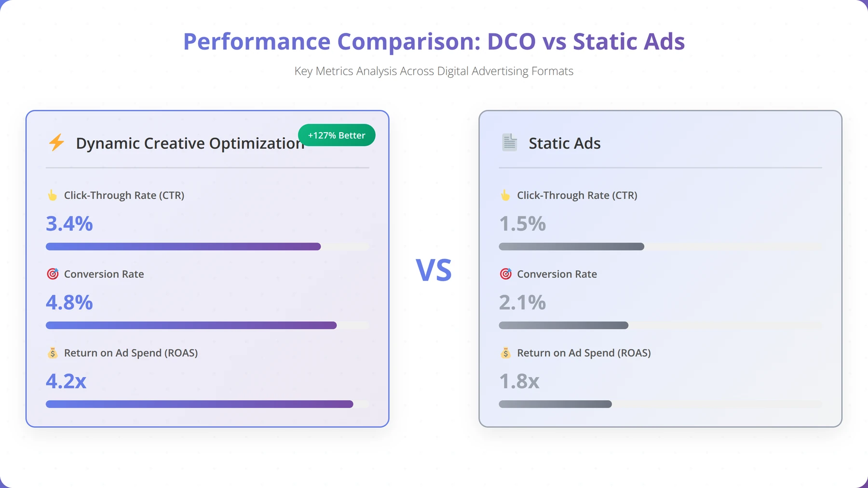Click the pointing hand icon in Static Ads card

505,195
